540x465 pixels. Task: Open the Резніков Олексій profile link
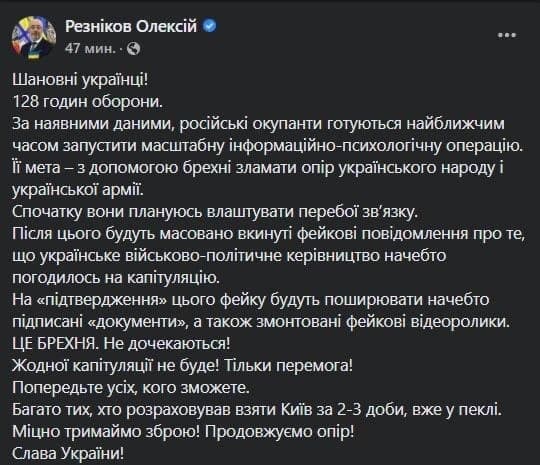point(131,26)
